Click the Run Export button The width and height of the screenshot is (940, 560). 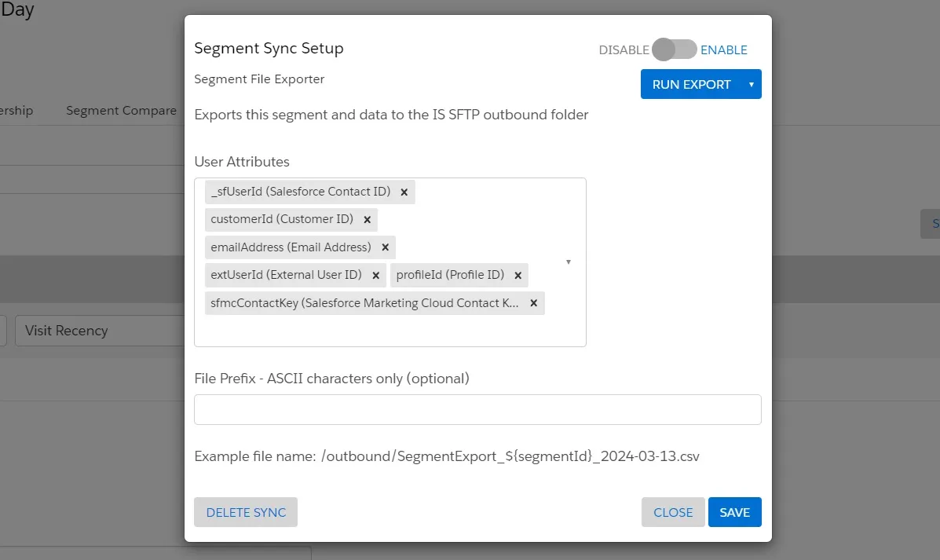click(691, 85)
